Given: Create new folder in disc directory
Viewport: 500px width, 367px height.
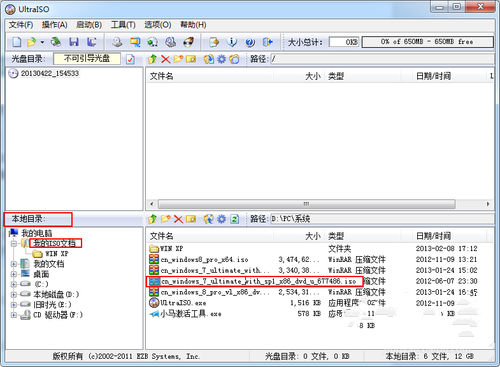Looking at the screenshot, I should pos(178,59).
